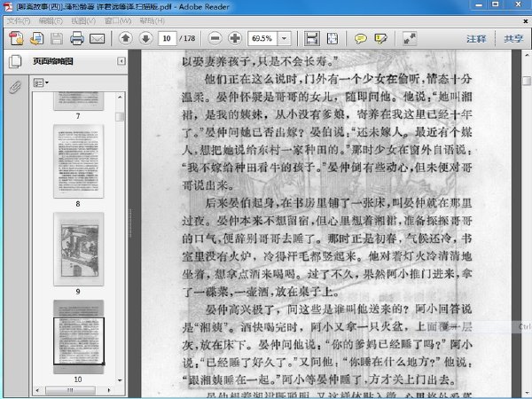This screenshot has width=532, height=399.
Task: Click the scrolling mode page icon
Action: (312, 38)
